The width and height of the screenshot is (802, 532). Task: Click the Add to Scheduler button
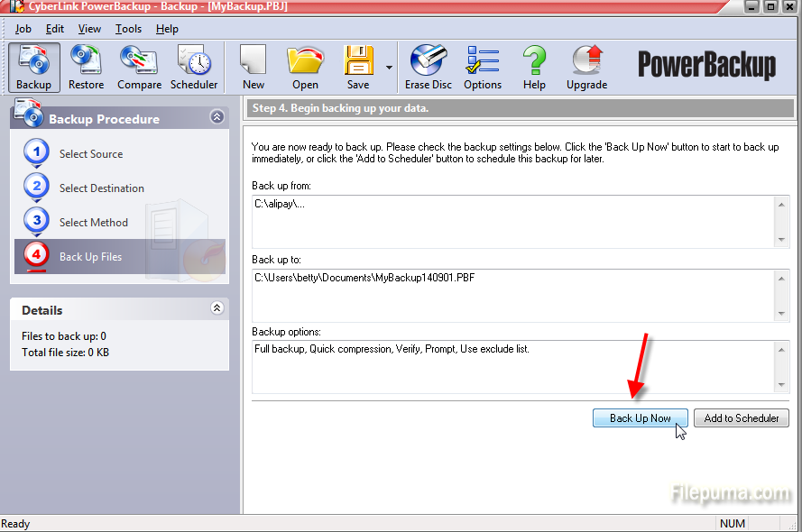pos(742,418)
